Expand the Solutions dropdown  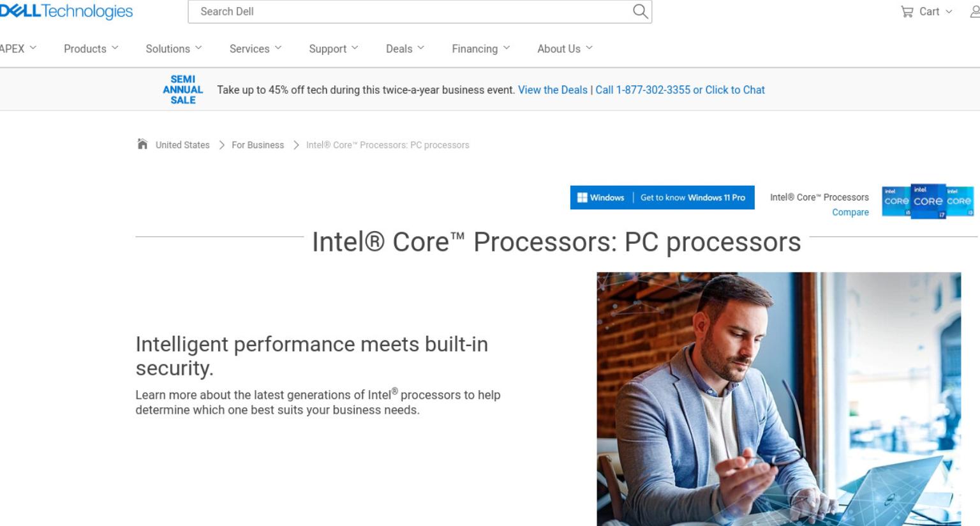pos(174,49)
